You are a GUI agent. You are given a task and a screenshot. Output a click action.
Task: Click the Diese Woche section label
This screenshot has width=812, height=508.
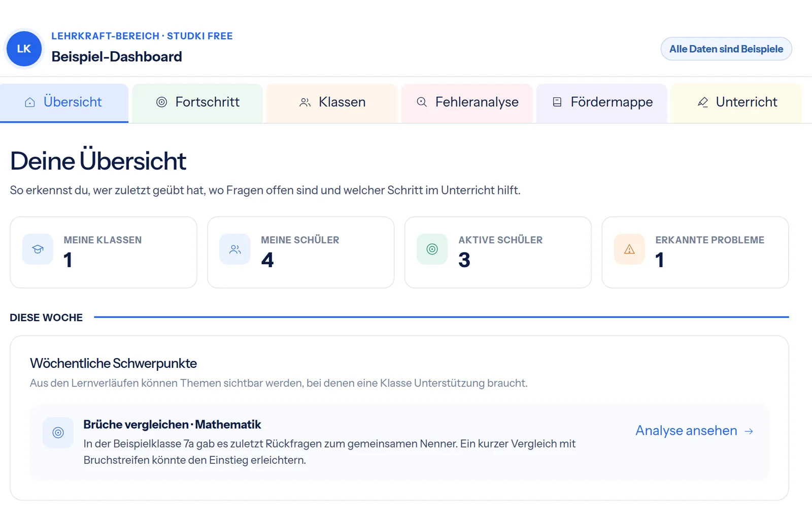(46, 317)
